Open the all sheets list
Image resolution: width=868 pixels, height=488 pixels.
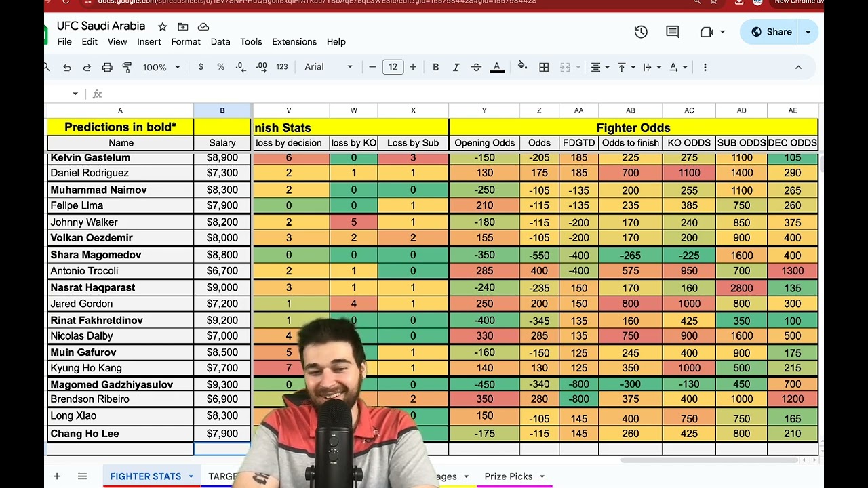(82, 476)
